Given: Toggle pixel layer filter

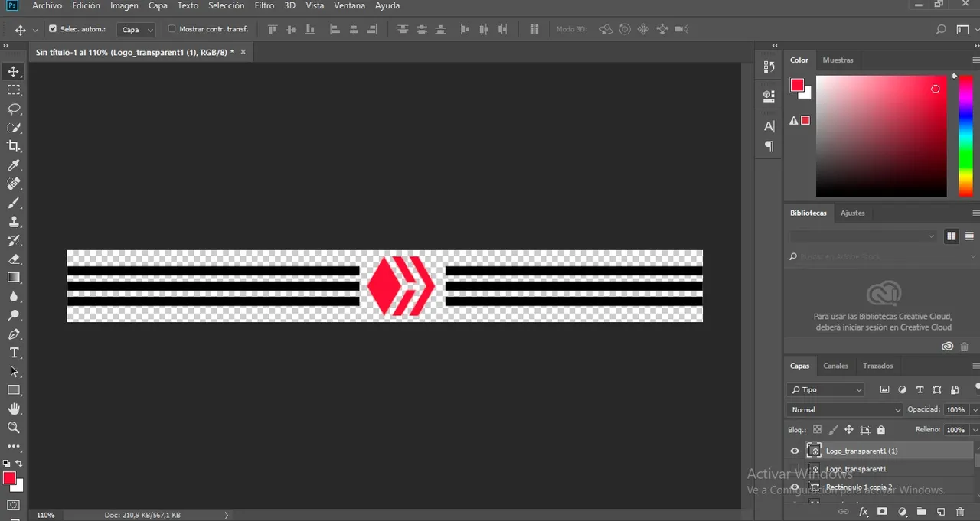Looking at the screenshot, I should tap(884, 389).
